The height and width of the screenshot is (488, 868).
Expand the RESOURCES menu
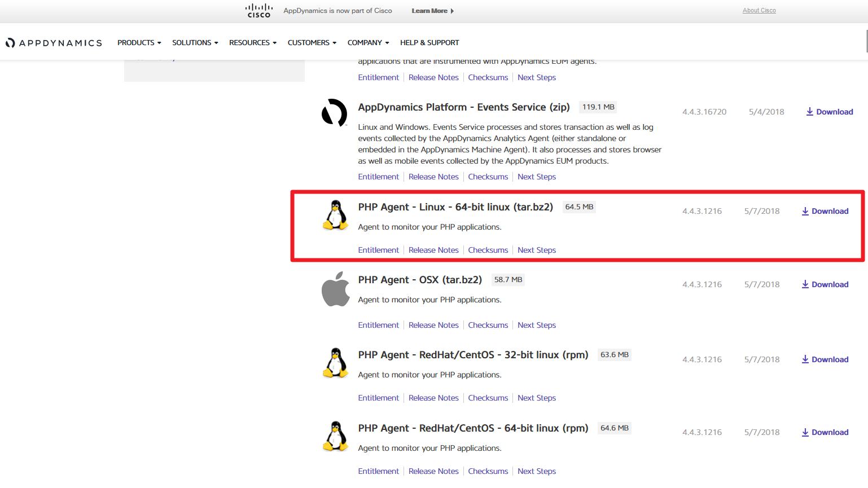point(253,43)
